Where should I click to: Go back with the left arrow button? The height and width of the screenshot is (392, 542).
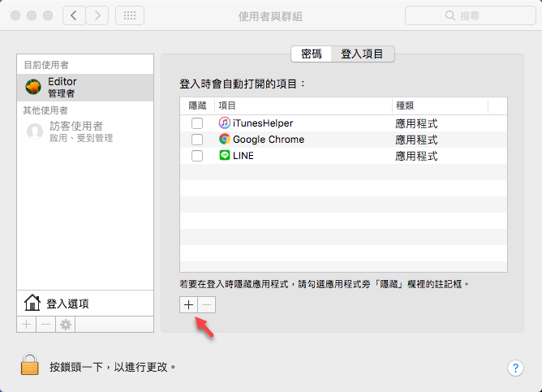coord(74,15)
